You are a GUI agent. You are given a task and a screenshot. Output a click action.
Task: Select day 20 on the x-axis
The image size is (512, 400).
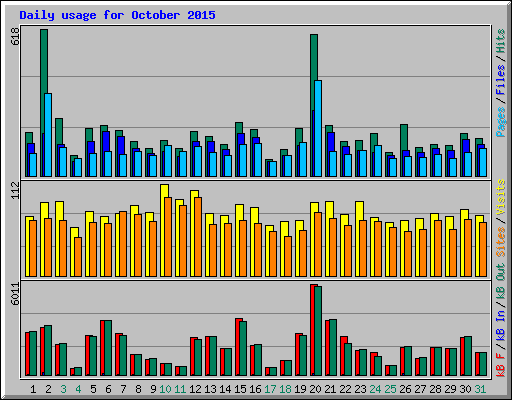pos(315,389)
